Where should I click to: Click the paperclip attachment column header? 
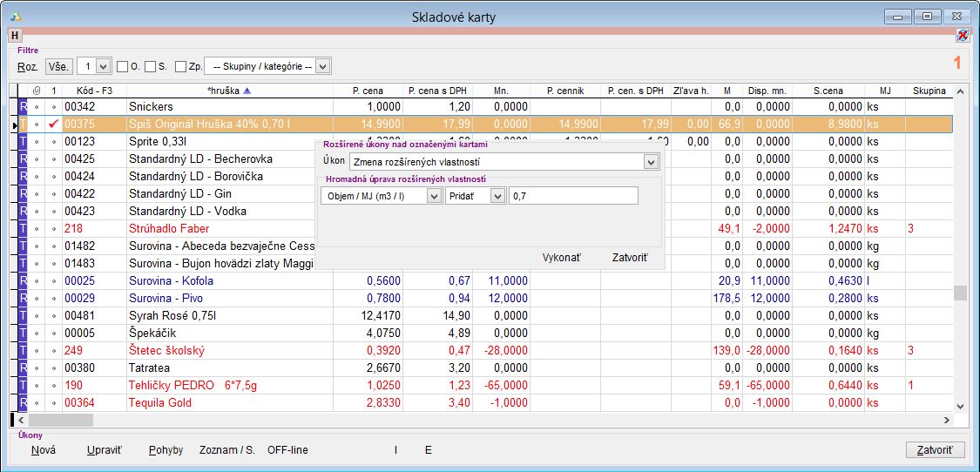(36, 91)
